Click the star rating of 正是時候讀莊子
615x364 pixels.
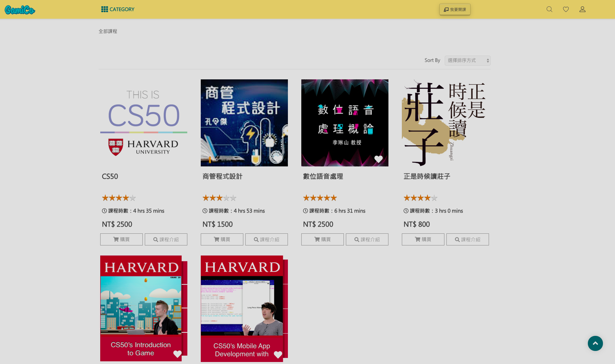click(x=421, y=198)
